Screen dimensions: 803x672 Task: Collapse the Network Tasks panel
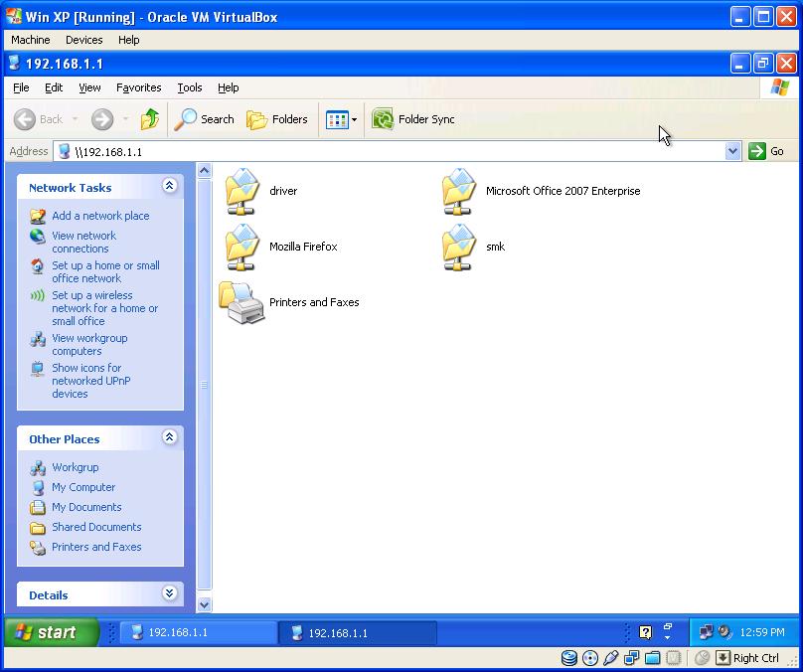[170, 186]
